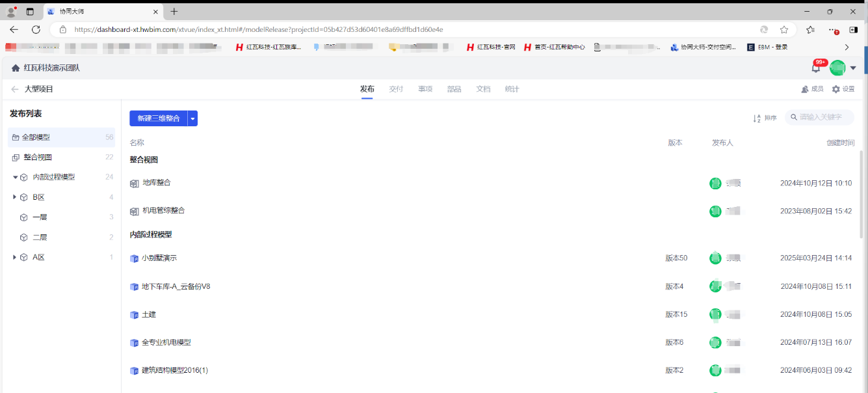Expand the 新建三维整合 dropdown arrow

[x=192, y=118]
